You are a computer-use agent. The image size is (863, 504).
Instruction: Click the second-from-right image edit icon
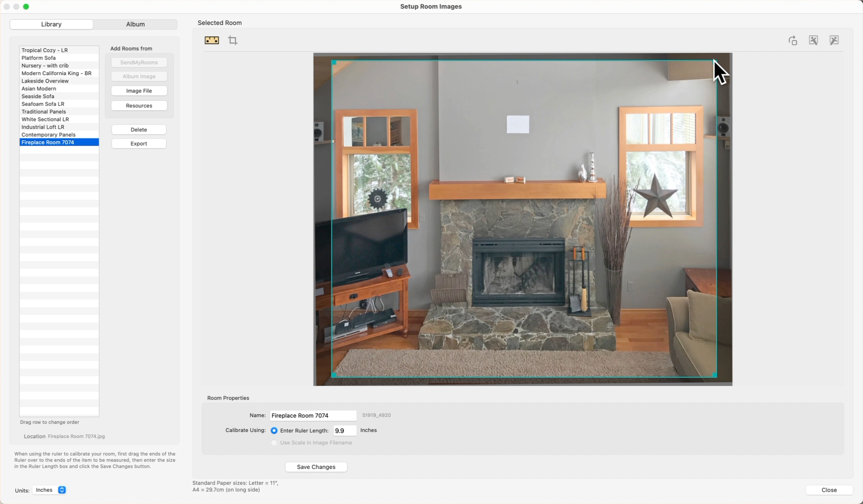tap(813, 40)
